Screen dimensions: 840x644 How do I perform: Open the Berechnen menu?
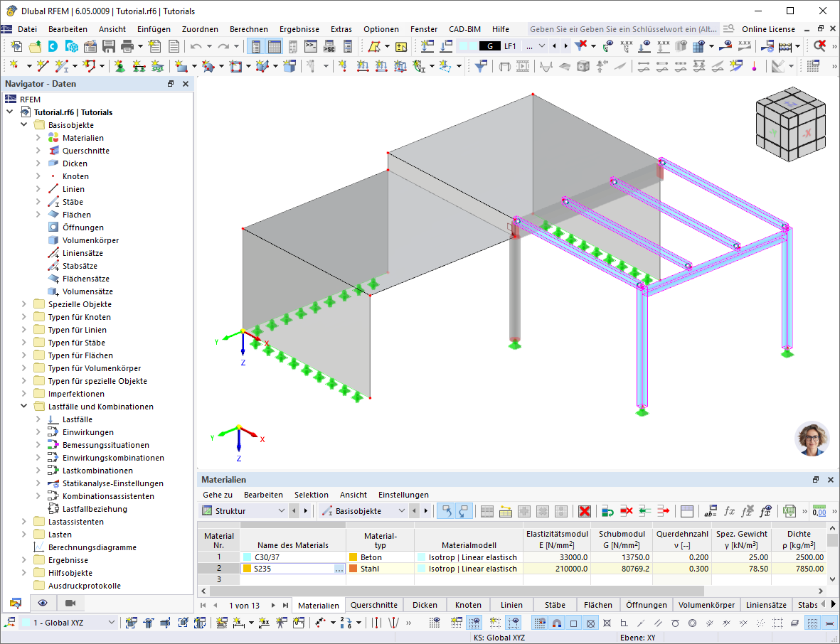(248, 29)
